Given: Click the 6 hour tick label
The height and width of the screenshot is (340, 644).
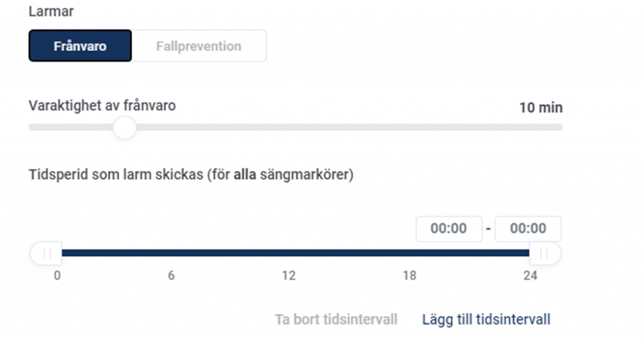Looking at the screenshot, I should (x=171, y=275).
